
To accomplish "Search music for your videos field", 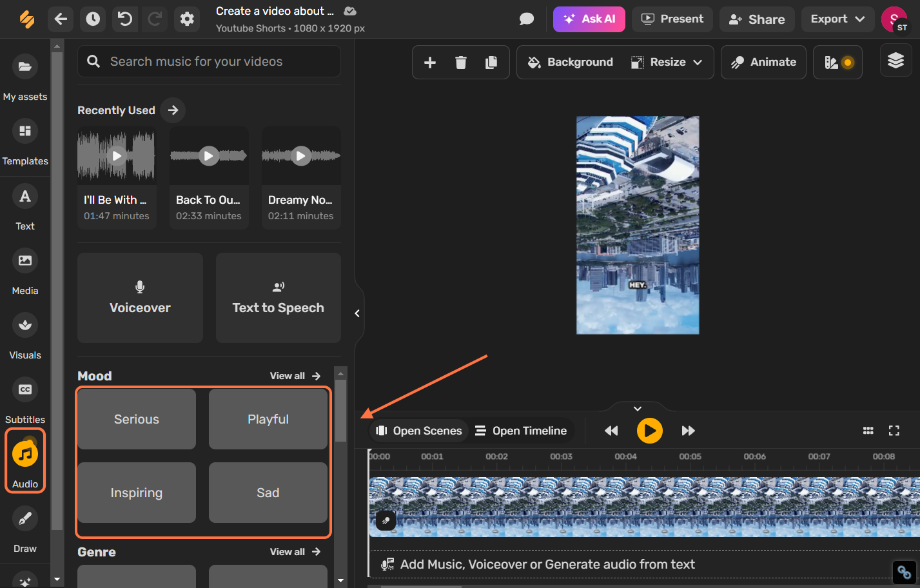I will click(x=210, y=61).
